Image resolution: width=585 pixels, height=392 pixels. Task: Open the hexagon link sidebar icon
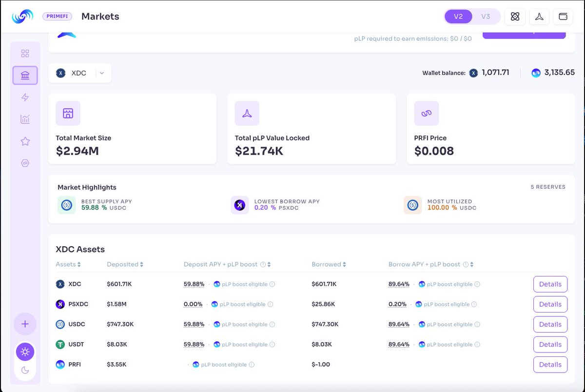coord(25,163)
